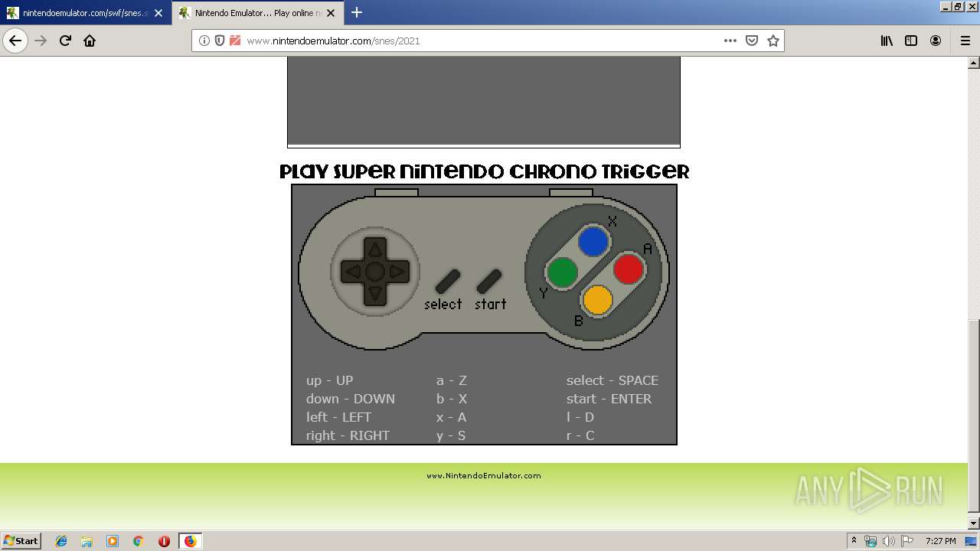
Task: Click the yellow B button on controller
Action: click(x=597, y=300)
